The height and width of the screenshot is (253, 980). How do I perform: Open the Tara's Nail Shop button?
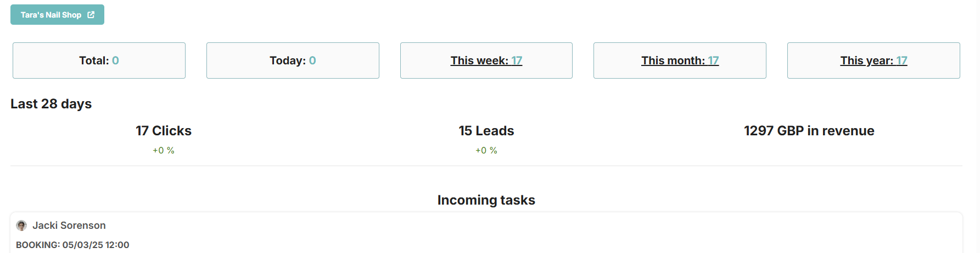(51, 15)
